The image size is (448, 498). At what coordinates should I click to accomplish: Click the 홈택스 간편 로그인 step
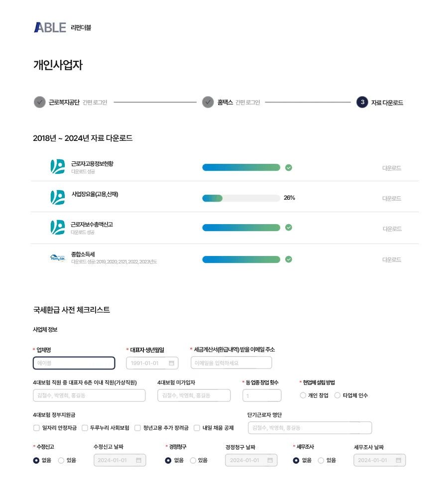point(208,103)
